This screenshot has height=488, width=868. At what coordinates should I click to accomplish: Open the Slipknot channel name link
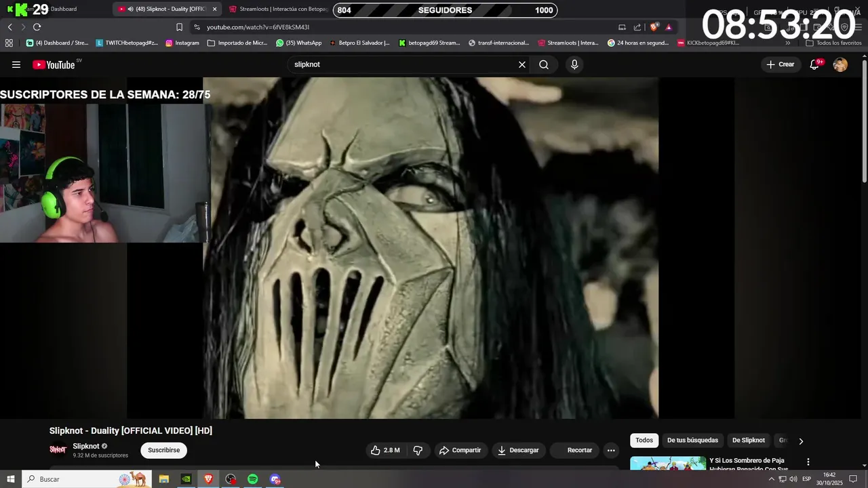[x=86, y=446]
